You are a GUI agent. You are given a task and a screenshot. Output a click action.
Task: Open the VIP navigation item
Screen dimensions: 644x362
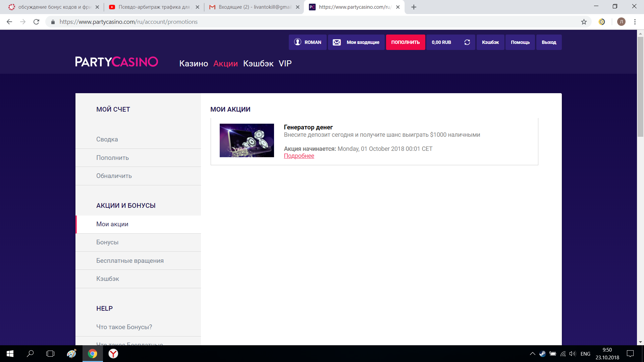[x=285, y=64]
